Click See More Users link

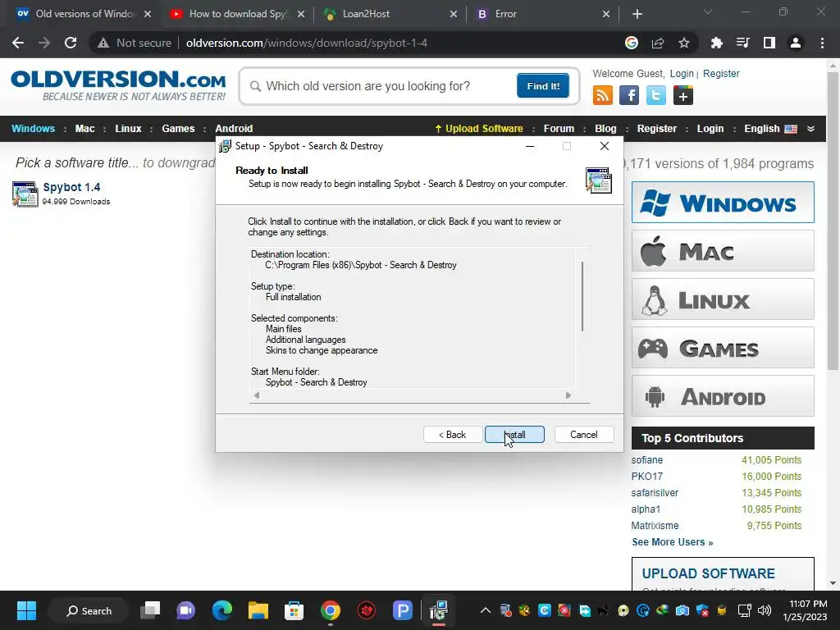coord(673,542)
